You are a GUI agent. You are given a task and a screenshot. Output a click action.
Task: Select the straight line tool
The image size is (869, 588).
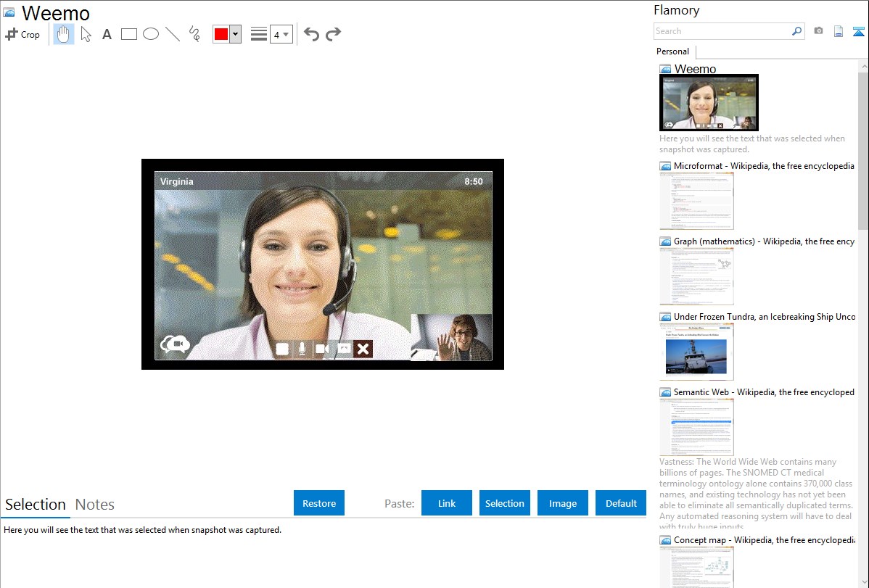click(x=173, y=34)
